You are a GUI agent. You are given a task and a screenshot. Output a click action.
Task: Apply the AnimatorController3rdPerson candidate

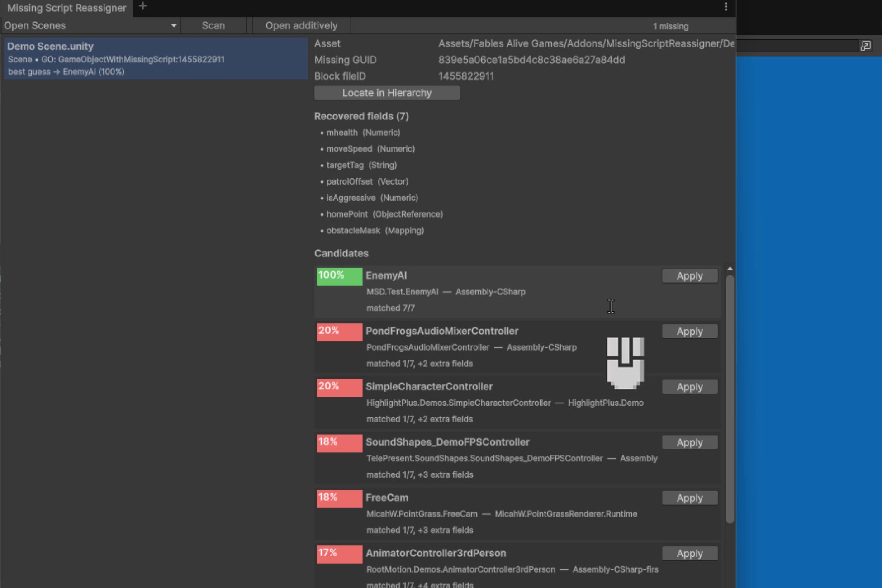pos(689,554)
